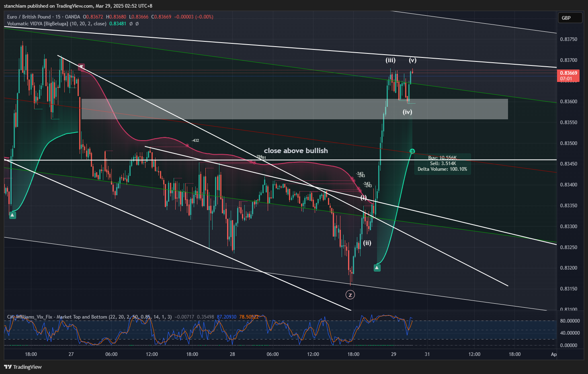Click the 0.83750 price axis label
This screenshot has height=374, width=588.
pyautogui.click(x=569, y=39)
